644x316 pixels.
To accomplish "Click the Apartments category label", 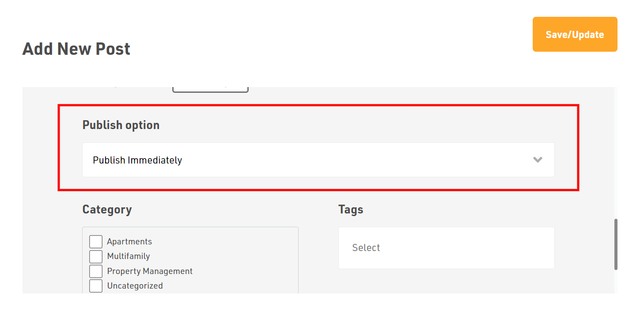I will click(129, 242).
